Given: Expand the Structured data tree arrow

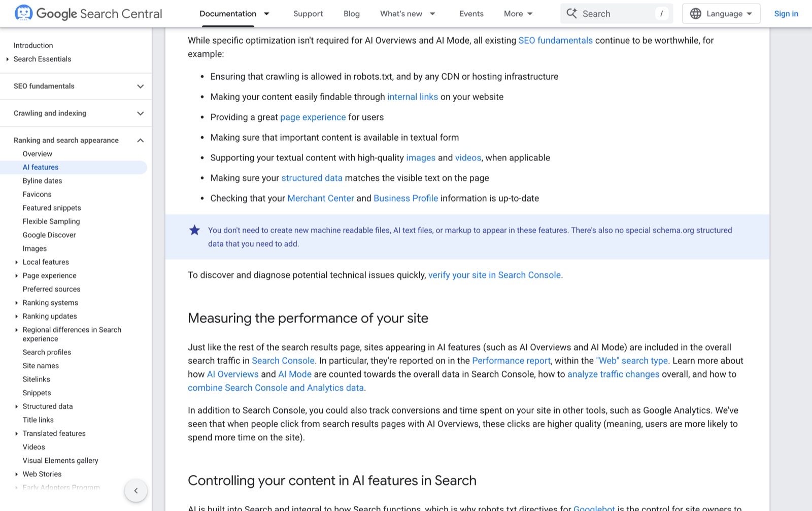Looking at the screenshot, I should (17, 406).
